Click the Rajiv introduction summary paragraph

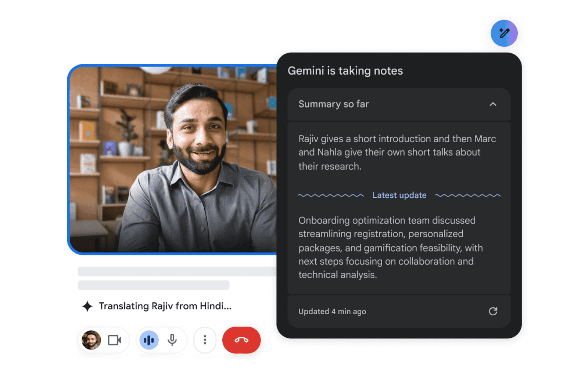[397, 152]
